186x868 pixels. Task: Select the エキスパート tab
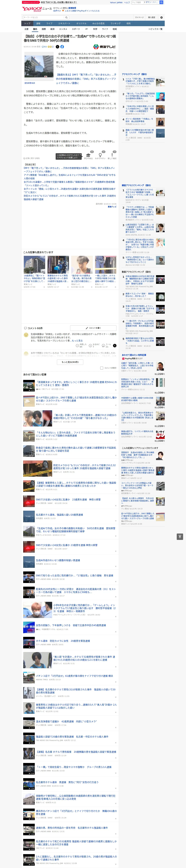click(x=64, y=24)
